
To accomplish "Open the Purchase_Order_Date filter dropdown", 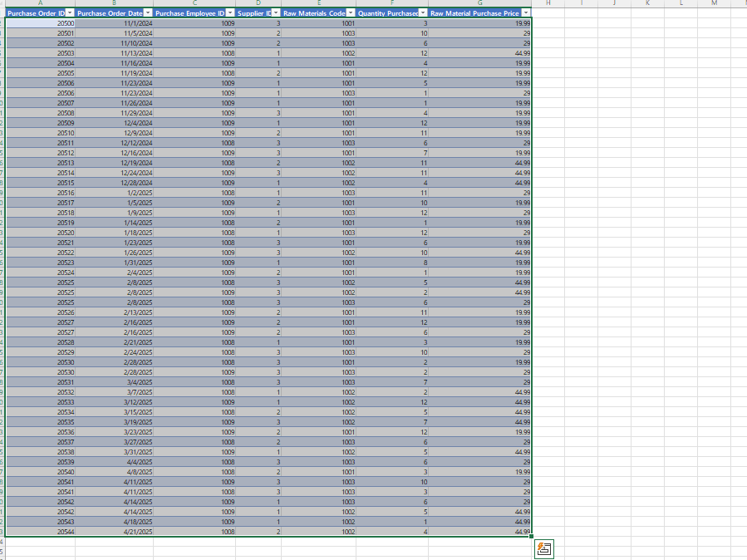I will 148,13.
